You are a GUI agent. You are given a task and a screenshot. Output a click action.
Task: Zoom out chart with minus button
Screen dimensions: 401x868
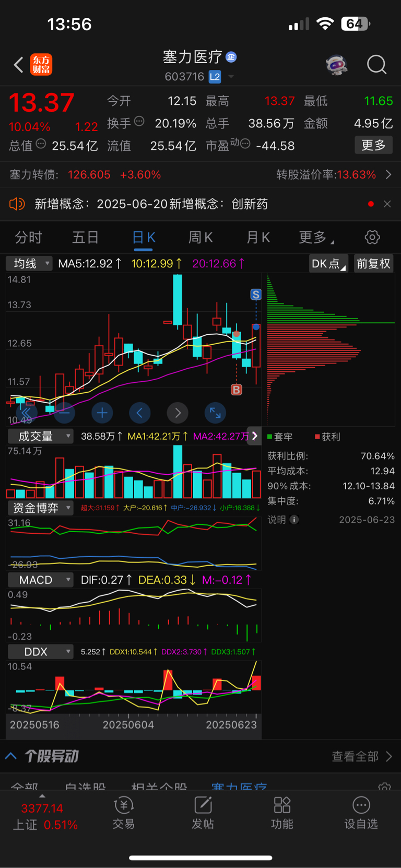click(64, 413)
